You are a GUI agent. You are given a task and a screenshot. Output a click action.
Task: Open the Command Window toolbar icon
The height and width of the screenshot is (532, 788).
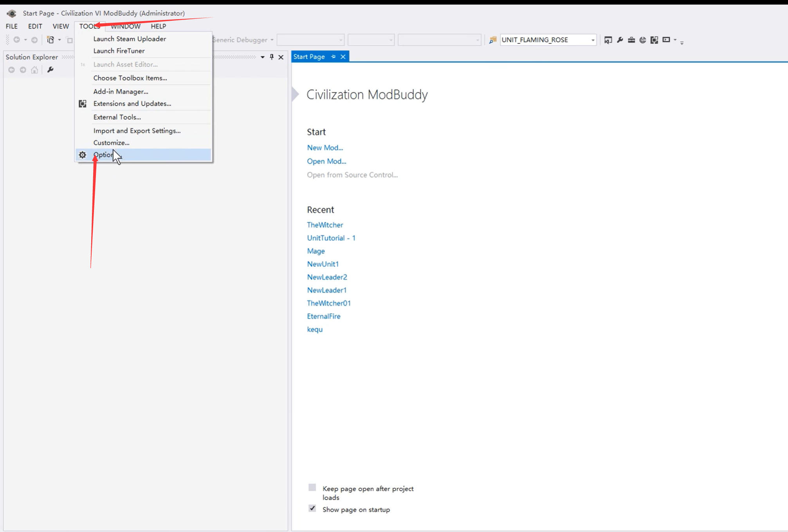pos(666,40)
